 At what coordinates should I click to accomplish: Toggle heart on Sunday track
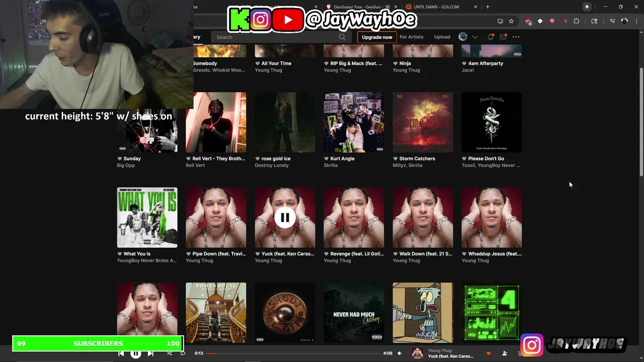pos(120,158)
